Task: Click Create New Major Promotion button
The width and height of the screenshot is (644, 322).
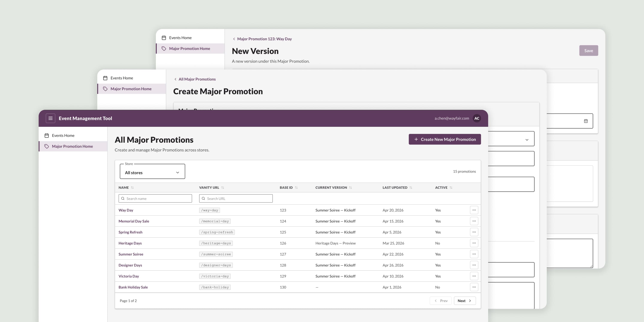Action: [445, 139]
